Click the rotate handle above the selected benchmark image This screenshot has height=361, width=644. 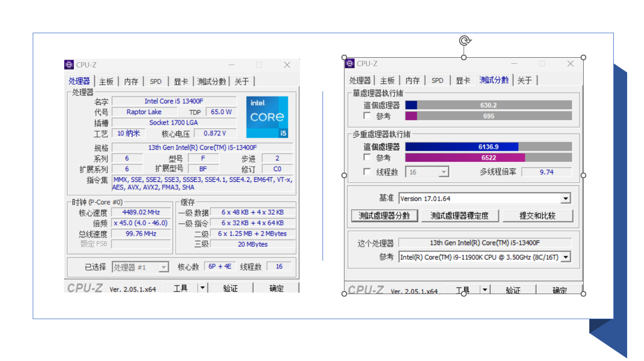coord(464,41)
